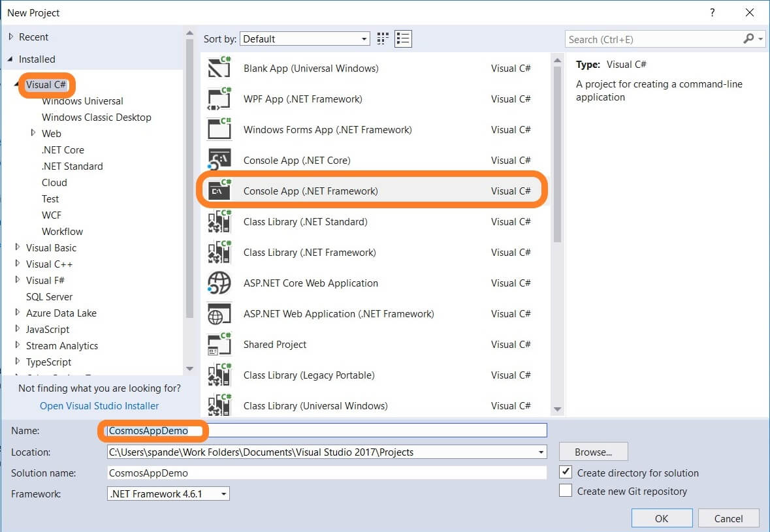Toggle Create directory for solution checkbox

click(565, 472)
